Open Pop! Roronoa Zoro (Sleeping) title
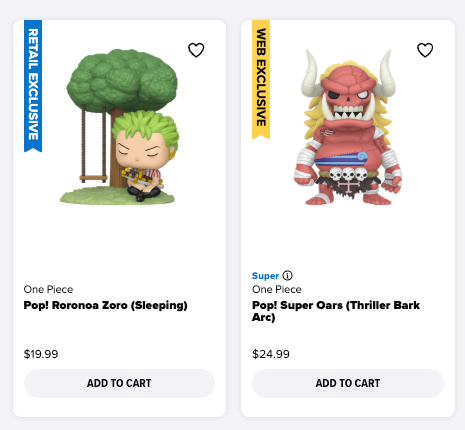The height and width of the screenshot is (430, 465). click(x=105, y=305)
